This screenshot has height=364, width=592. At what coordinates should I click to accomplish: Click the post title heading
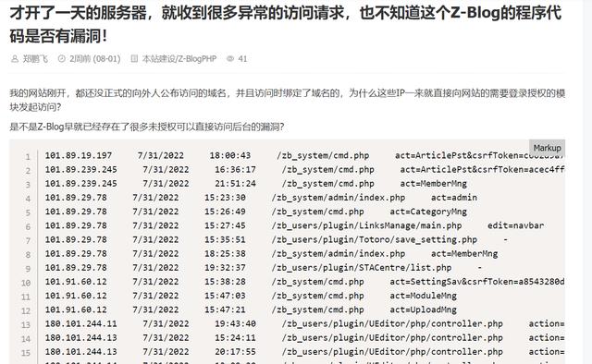[286, 25]
